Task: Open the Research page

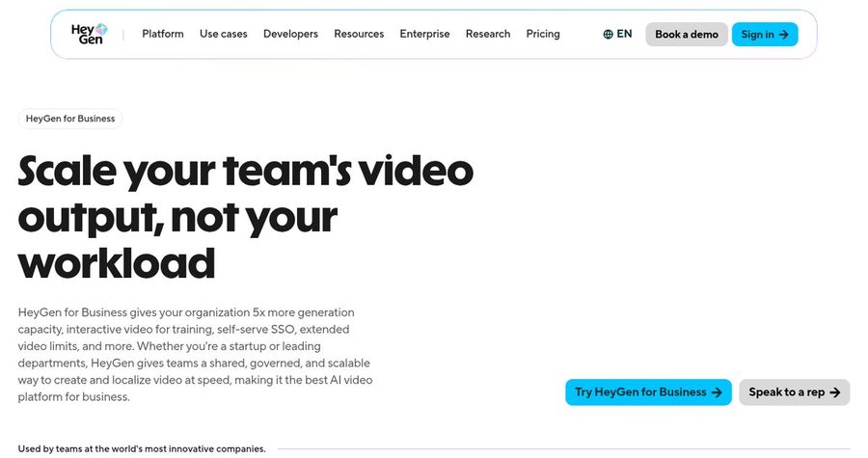Action: click(488, 34)
